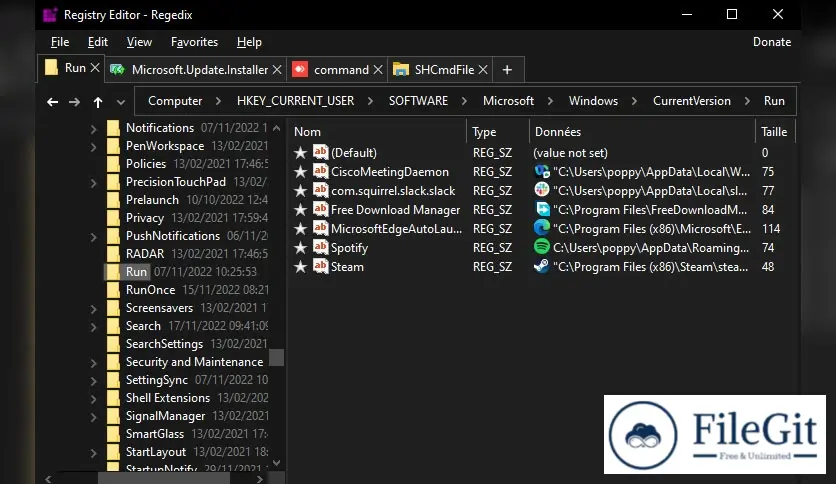Click the Microsoft.Update.Installer tab icon
The height and width of the screenshot is (484, 836).
(x=117, y=70)
